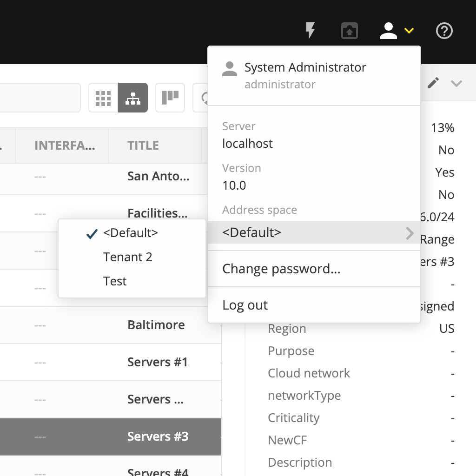Screen dimensions: 476x476
Task: Click the lightning bolt quick actions icon
Action: coord(310,31)
